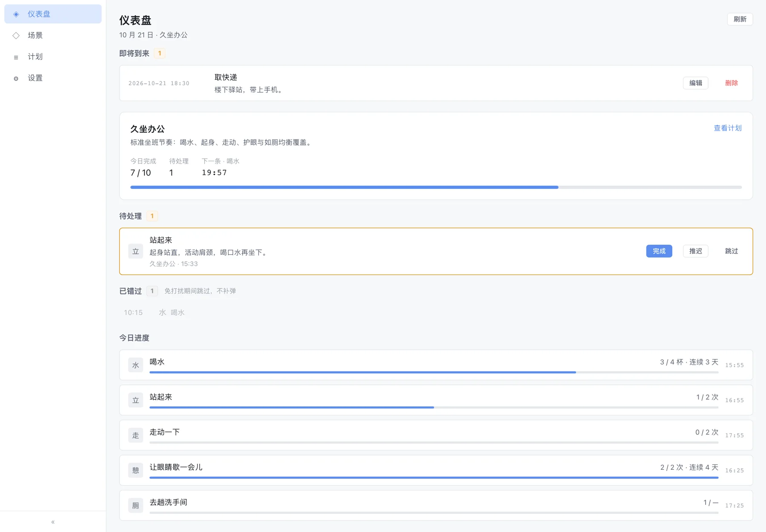The width and height of the screenshot is (766, 532).
Task: Click the 17:25 time for 去趟洗手间
Action: pos(735,506)
